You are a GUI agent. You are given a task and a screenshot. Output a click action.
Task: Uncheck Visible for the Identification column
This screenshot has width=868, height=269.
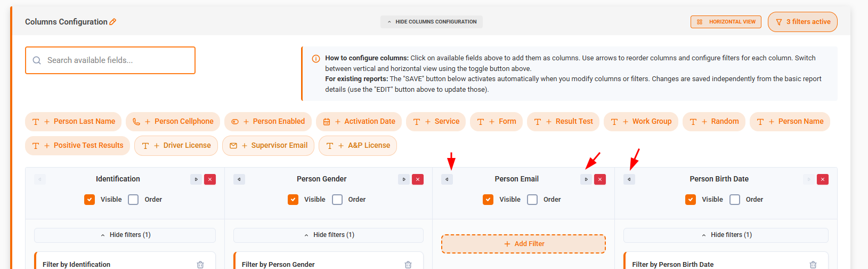click(90, 200)
